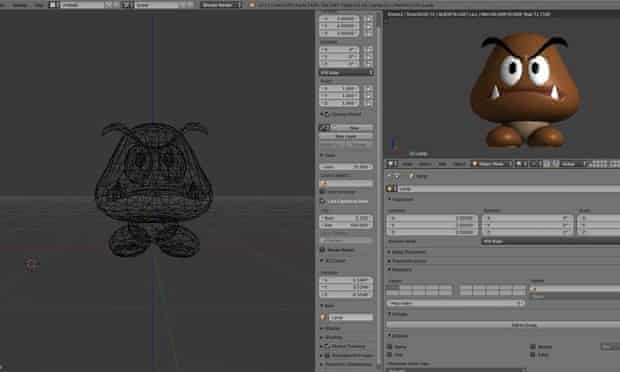Image resolution: width=620 pixels, height=372 pixels.
Task: Enable the X-Ray display checkbox
Action: point(533,355)
